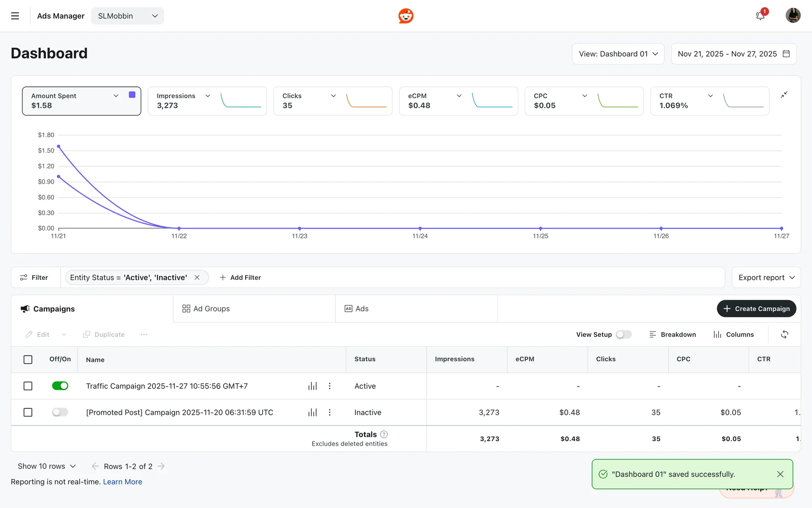This screenshot has height=508, width=812.
Task: Switch to the Ads tab
Action: coord(357,309)
